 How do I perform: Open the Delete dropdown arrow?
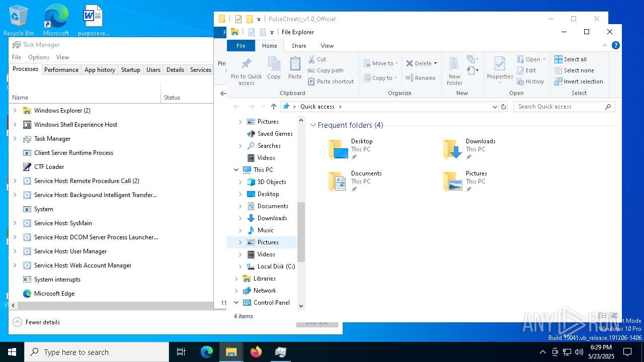[435, 63]
